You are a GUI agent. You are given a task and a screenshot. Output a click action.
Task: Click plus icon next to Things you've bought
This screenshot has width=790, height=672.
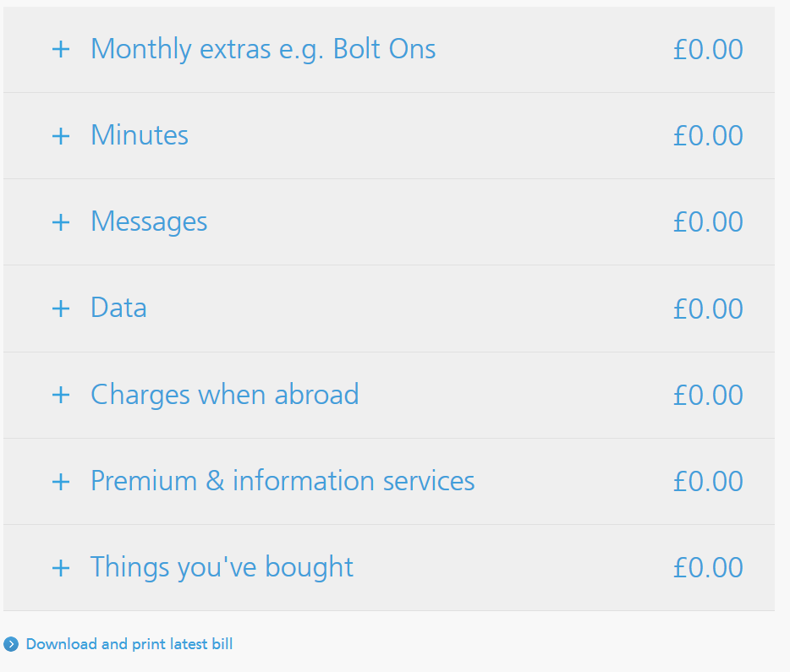coord(61,568)
